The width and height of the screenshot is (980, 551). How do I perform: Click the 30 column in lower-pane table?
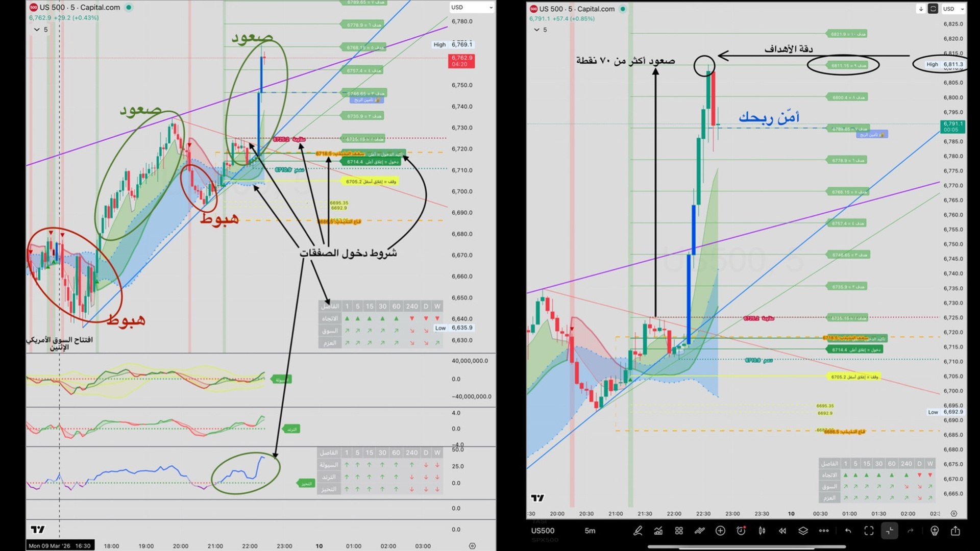click(x=382, y=453)
